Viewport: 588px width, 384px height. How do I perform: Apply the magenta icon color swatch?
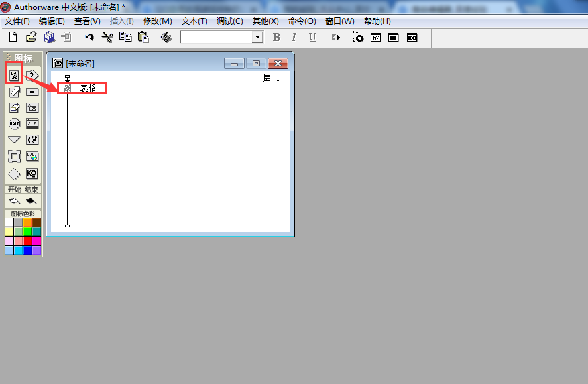click(x=36, y=241)
